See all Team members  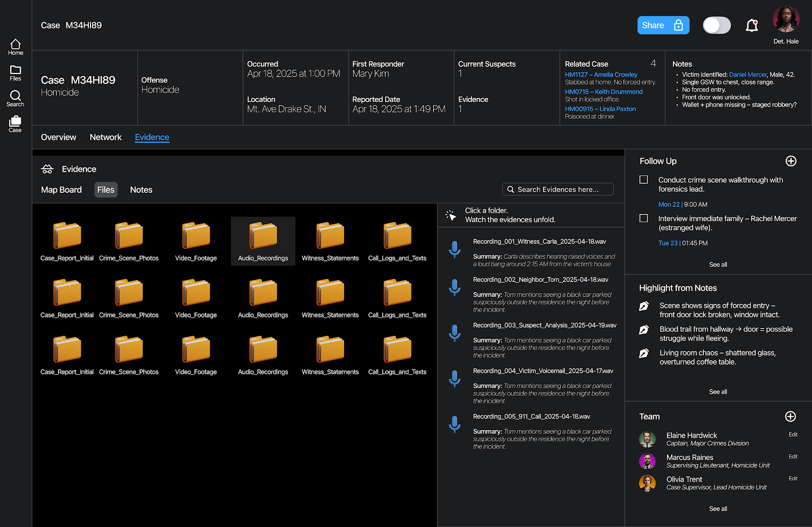coord(718,509)
